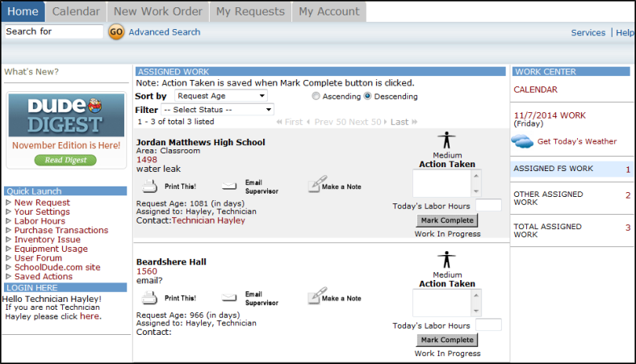Expand the New Request quick launch arrow
This screenshot has height=364, width=636.
[9, 203]
